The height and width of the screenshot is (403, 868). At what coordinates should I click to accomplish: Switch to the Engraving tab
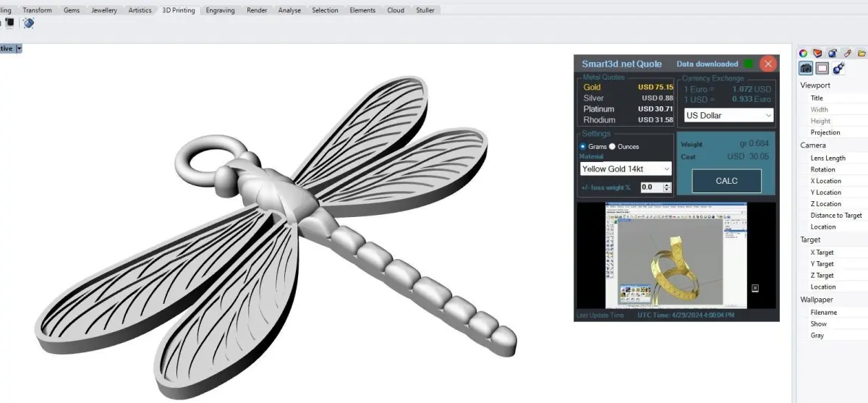click(x=221, y=10)
